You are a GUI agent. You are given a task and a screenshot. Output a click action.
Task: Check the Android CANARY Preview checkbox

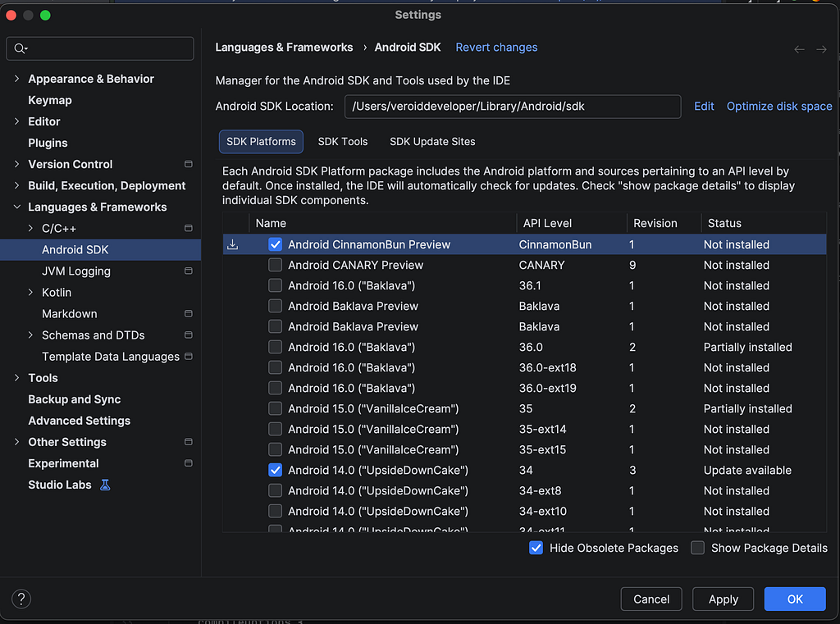276,265
